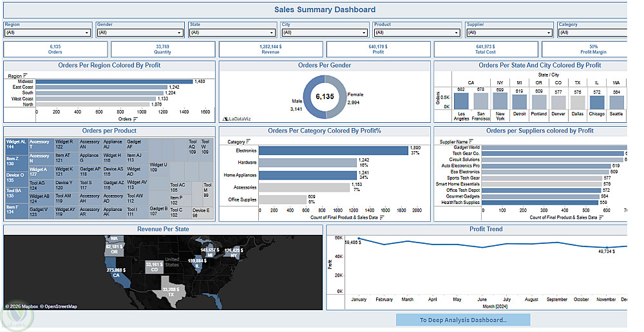Click the November point labeled 49,734 $
Viewport: 644px width, 332px height.
click(606, 248)
